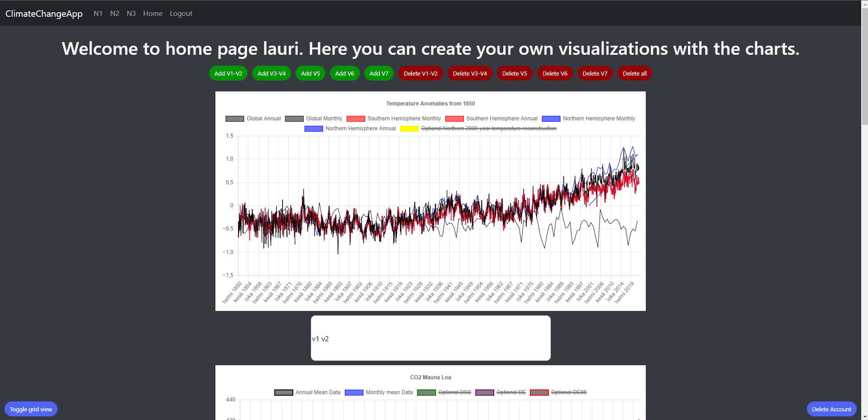Show Optional DE dataset
Screen dimensions: 868x420
coord(501,392)
